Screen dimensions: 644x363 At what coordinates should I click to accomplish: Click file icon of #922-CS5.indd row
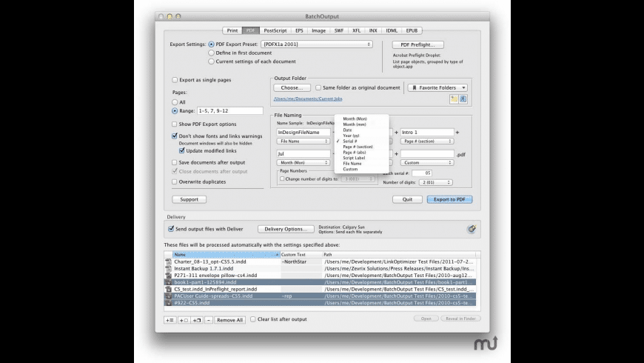pos(168,303)
